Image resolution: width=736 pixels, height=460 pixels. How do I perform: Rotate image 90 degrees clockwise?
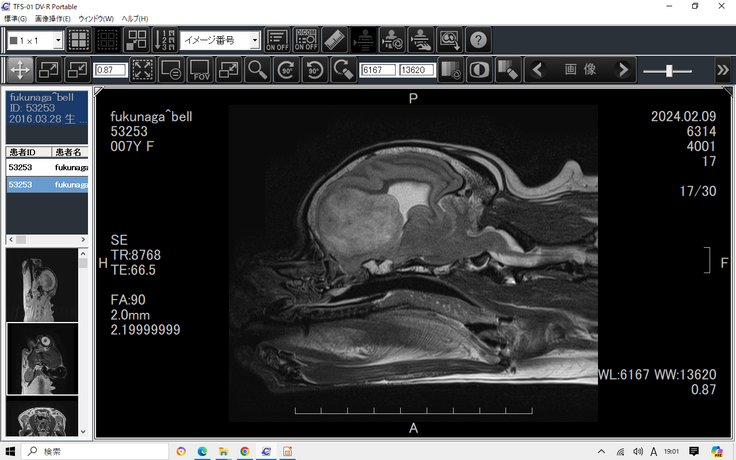[286, 70]
